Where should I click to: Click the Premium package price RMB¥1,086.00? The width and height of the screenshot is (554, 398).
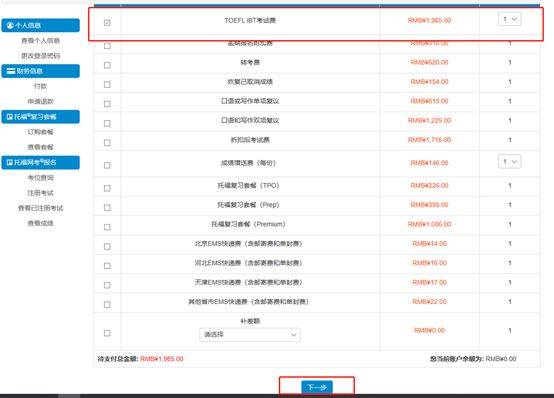429,224
